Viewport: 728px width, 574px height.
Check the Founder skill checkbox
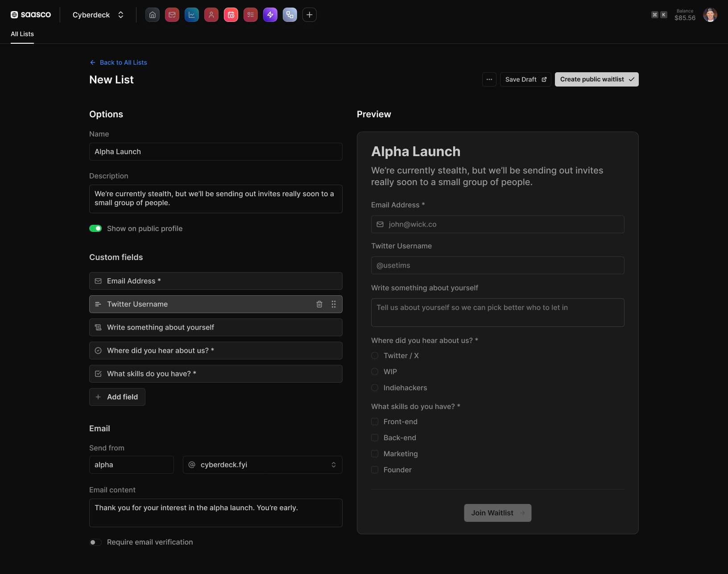tap(375, 470)
